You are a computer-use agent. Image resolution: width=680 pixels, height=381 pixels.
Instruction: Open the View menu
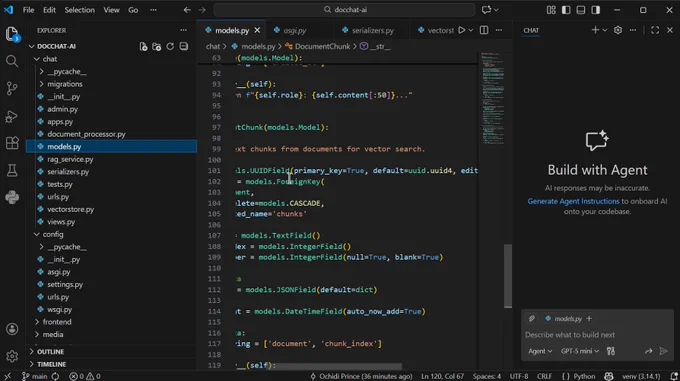tap(111, 10)
